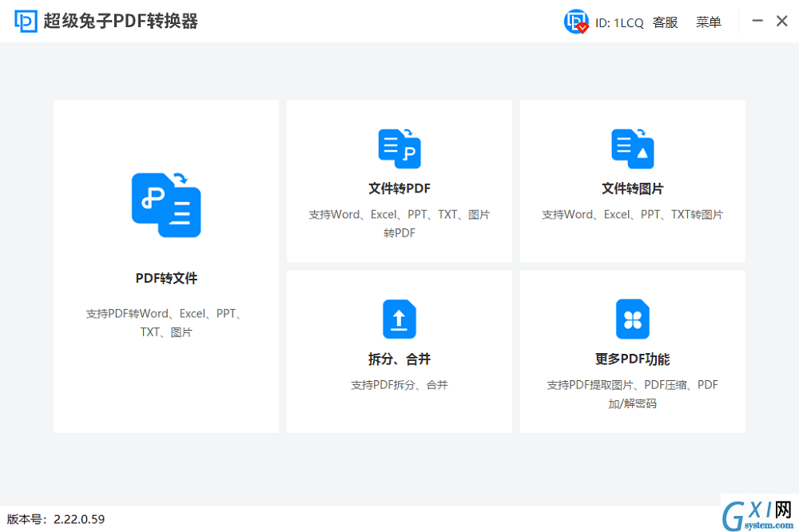The height and width of the screenshot is (532, 799).
Task: Click the 超级兔子PDF转换器 window title
Action: [121, 22]
